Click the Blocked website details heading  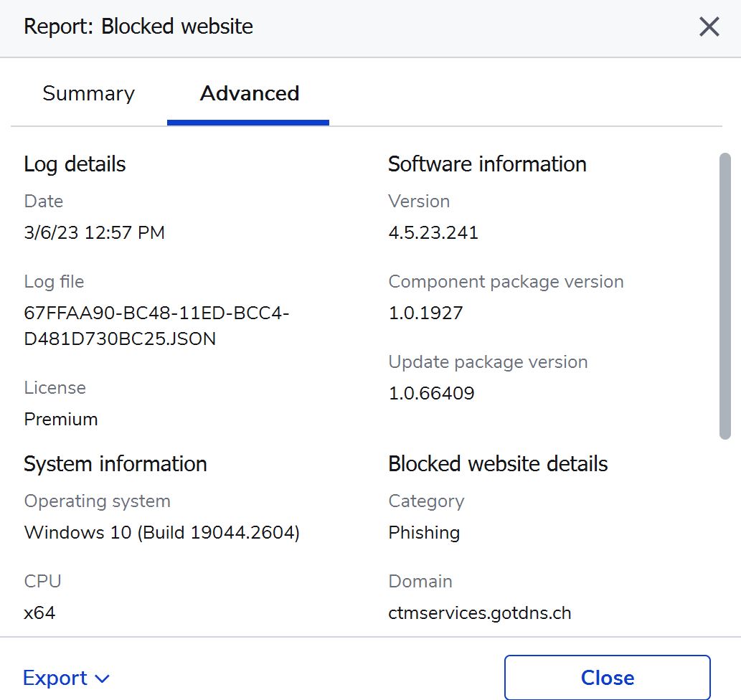coord(497,464)
